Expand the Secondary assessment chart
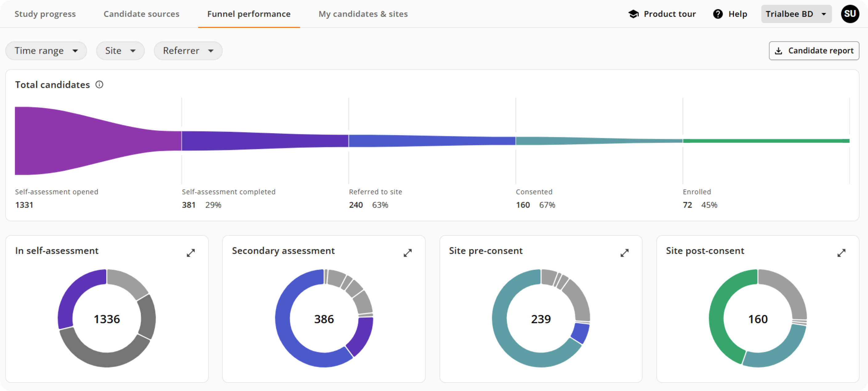This screenshot has width=868, height=391. (408, 253)
